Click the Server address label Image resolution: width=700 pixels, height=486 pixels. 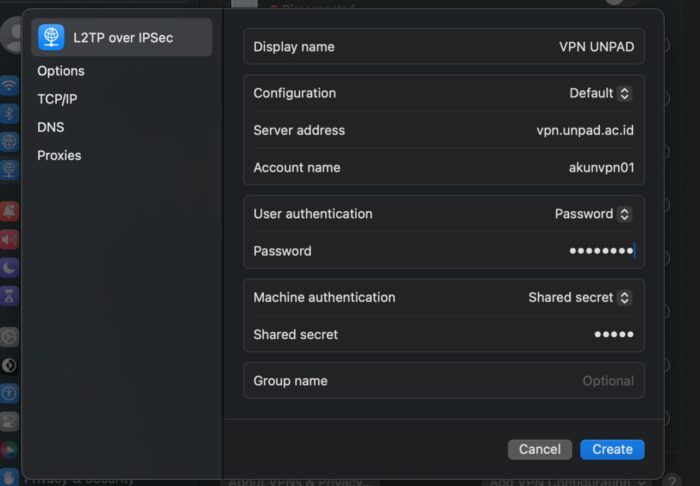[x=299, y=130]
